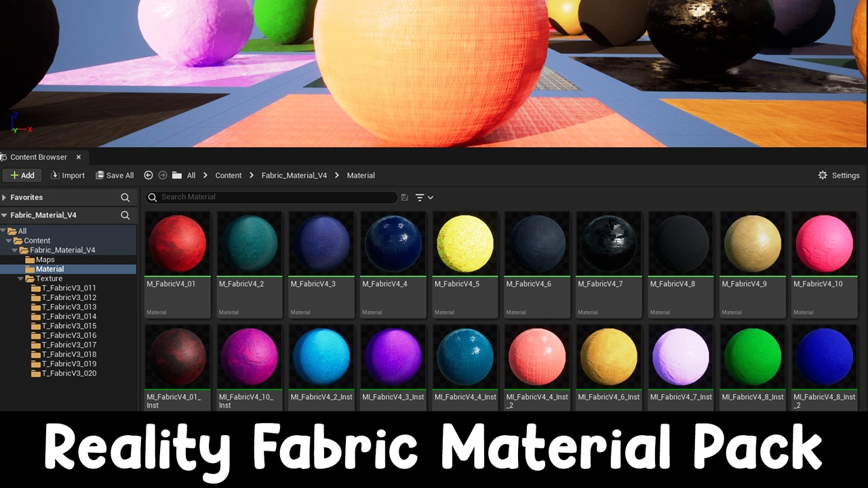Select the T_FabricV3_015 folder
868x488 pixels.
coord(70,326)
